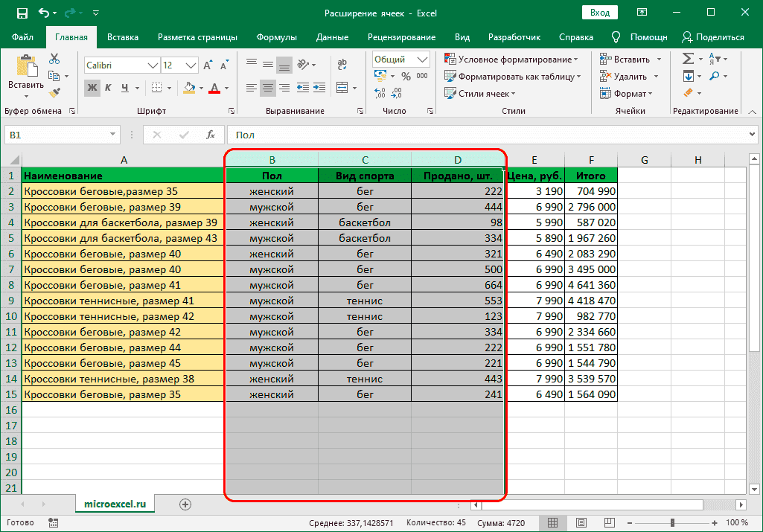The width and height of the screenshot is (763, 532).
Task: Toggle italic formatting (К)
Action: (x=109, y=88)
